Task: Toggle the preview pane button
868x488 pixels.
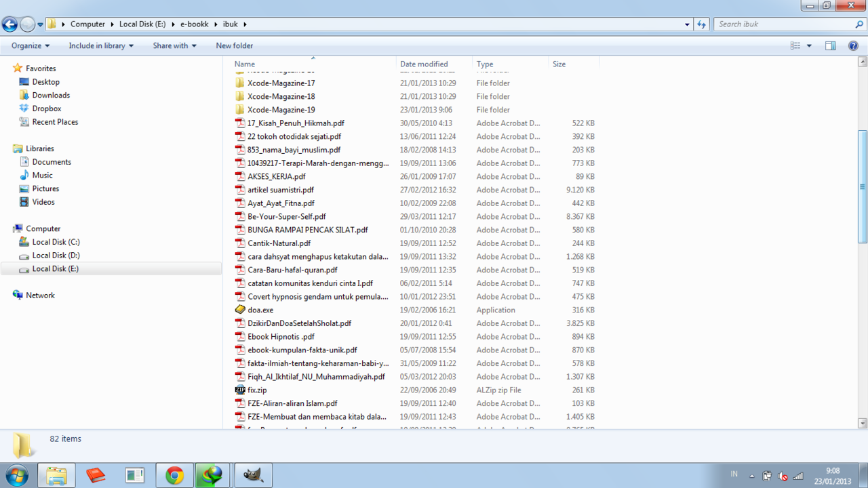Action: 830,45
